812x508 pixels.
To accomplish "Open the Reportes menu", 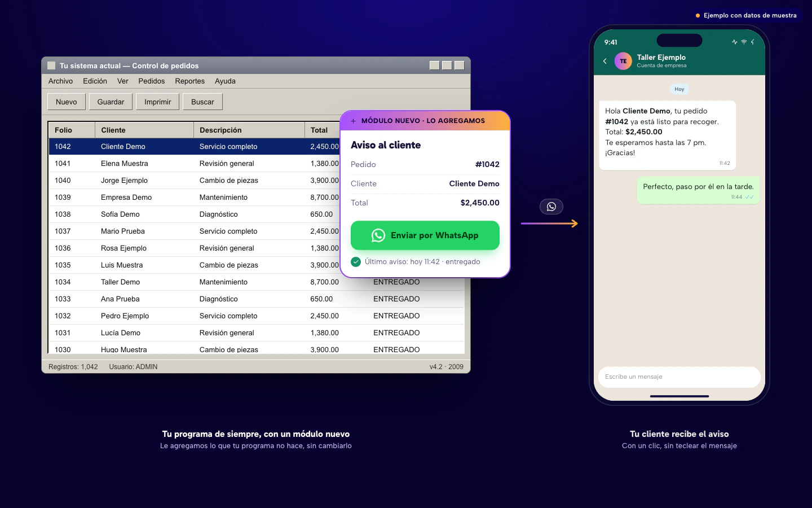I will 190,81.
